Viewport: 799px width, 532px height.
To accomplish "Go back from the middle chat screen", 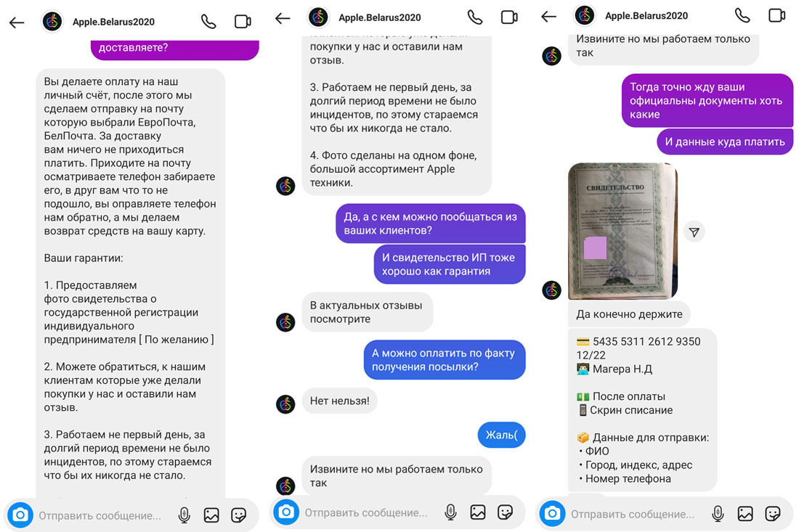I will point(283,19).
